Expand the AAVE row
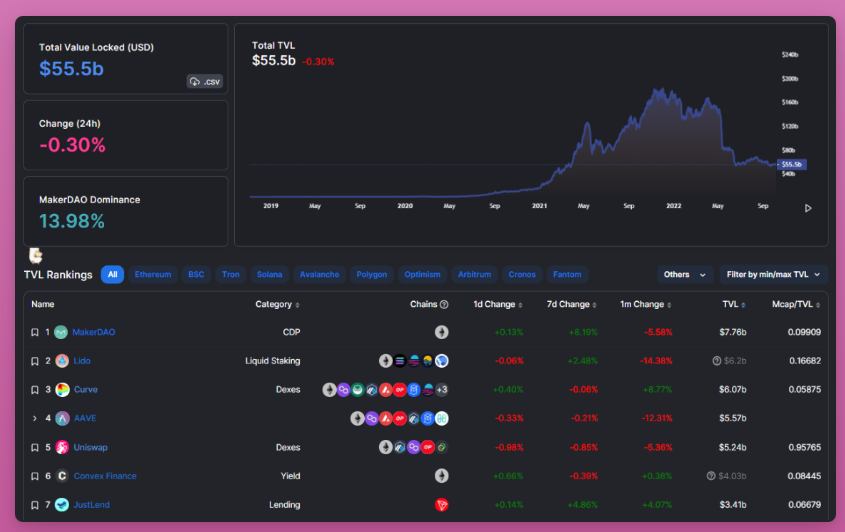The width and height of the screenshot is (845, 532). [34, 418]
